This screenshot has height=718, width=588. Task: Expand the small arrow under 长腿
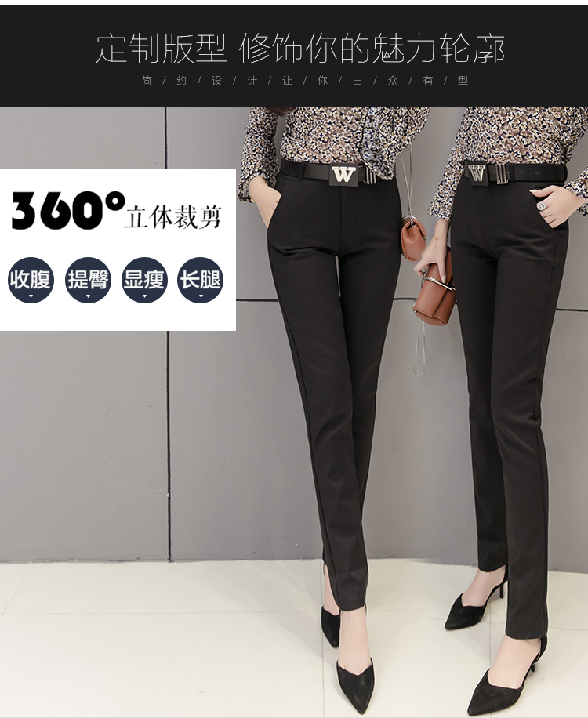pyautogui.click(x=201, y=297)
